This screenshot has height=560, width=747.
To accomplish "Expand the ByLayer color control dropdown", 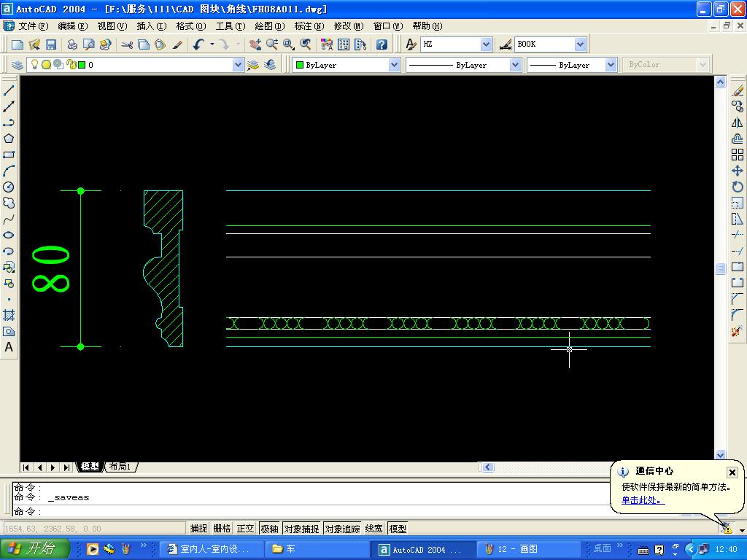I will click(394, 65).
